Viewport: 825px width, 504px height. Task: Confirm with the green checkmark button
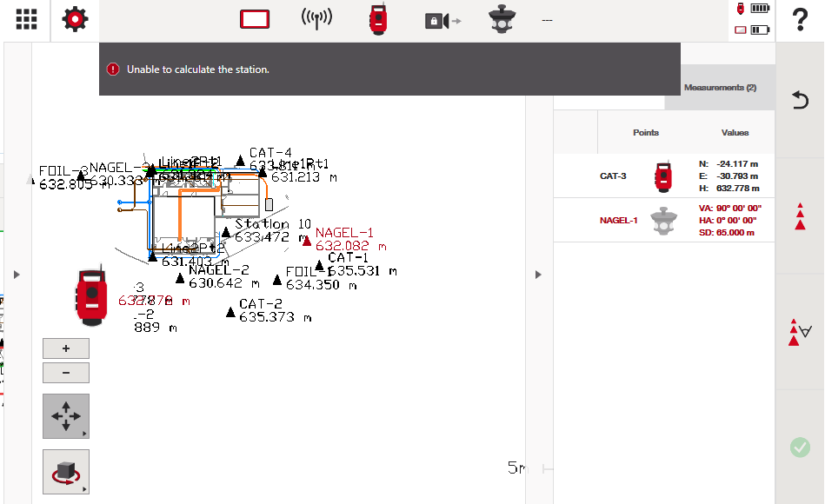click(800, 448)
